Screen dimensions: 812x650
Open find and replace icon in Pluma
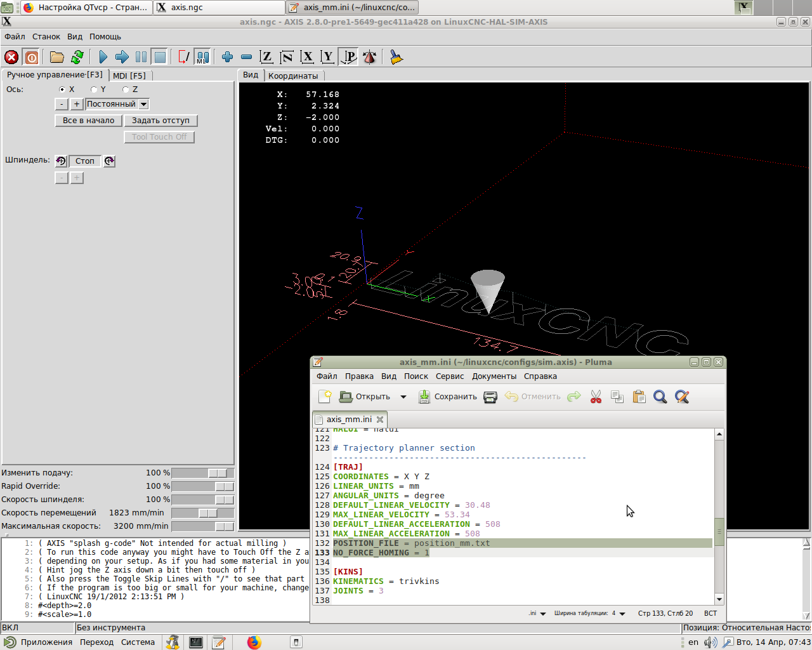tap(682, 397)
